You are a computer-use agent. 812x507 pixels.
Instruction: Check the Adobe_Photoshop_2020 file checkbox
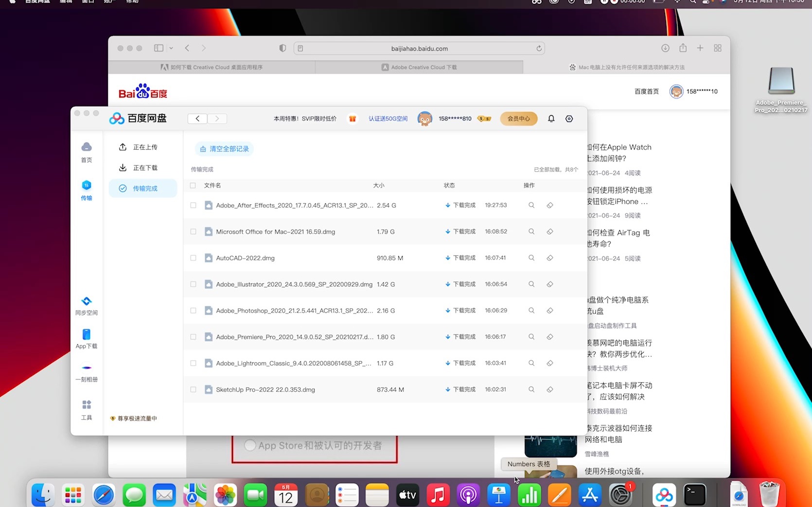(193, 310)
